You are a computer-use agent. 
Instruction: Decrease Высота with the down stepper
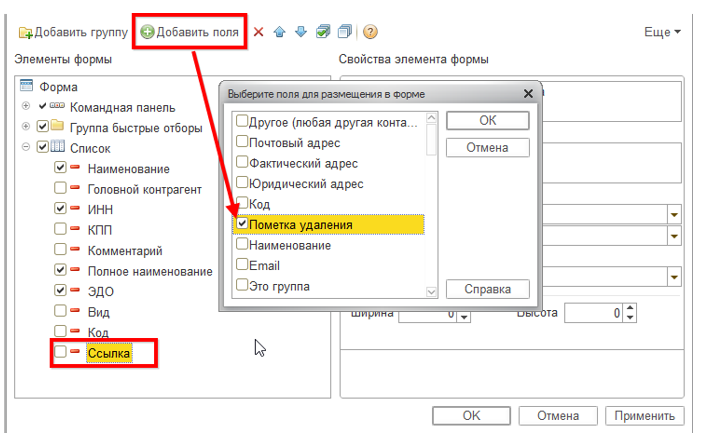point(630,318)
